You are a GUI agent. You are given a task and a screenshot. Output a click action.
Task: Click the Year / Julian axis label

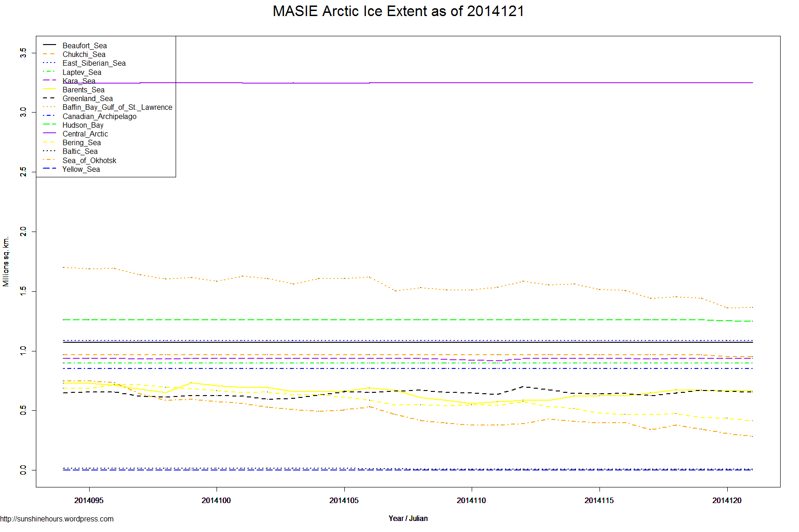click(408, 518)
